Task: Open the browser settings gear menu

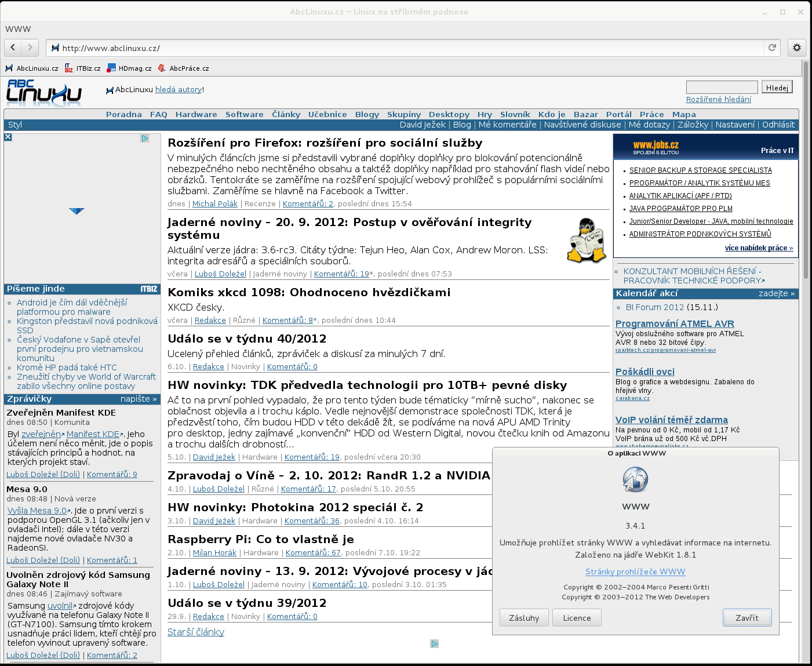Action: pyautogui.click(x=797, y=48)
